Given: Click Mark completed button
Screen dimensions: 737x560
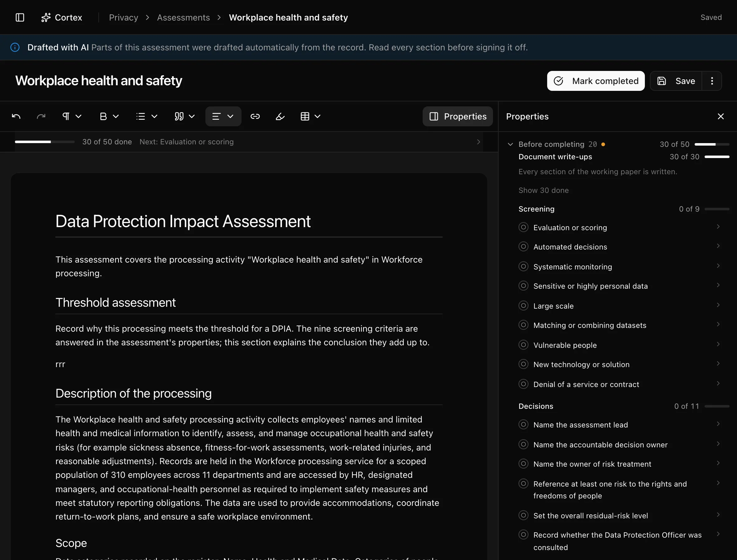Looking at the screenshot, I should click(x=596, y=81).
